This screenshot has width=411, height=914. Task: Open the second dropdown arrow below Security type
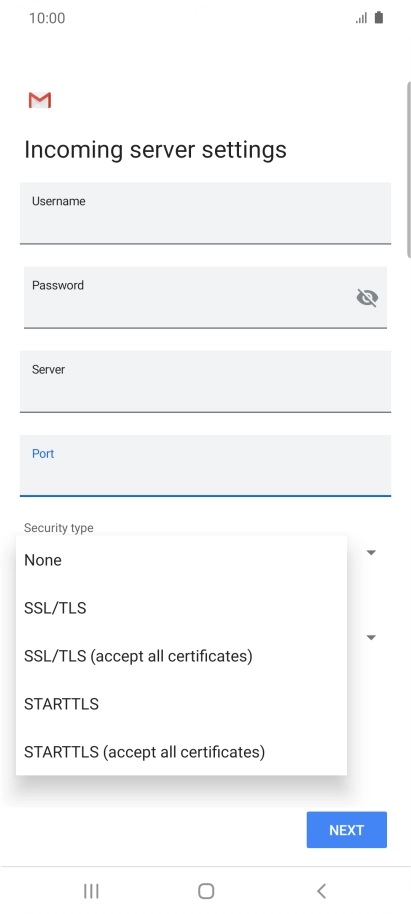coord(371,638)
